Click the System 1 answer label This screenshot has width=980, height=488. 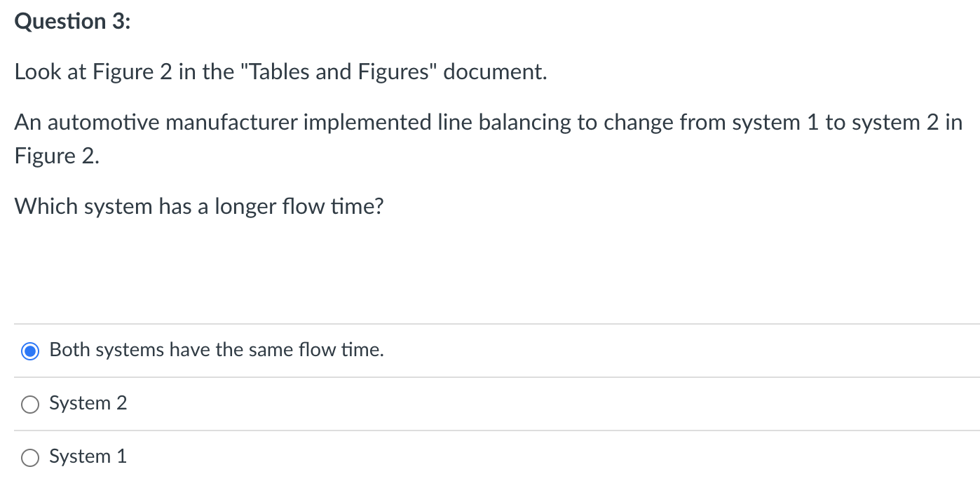[x=88, y=456]
